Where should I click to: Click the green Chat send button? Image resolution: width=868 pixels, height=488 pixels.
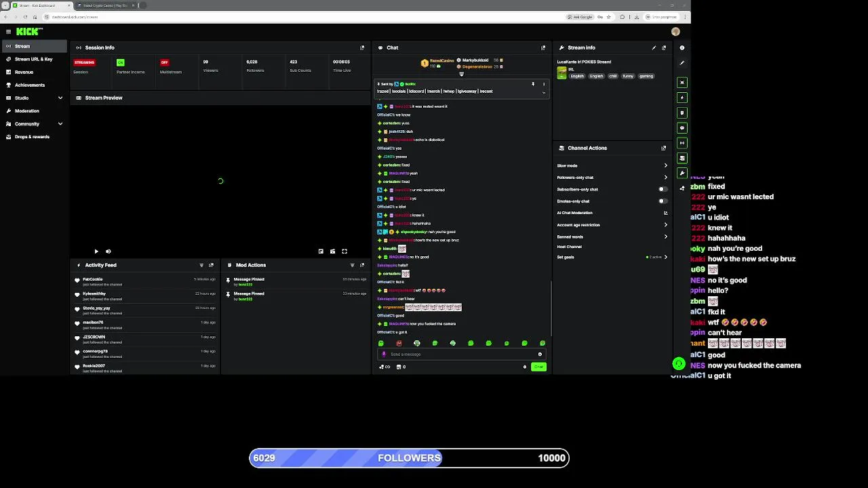[538, 367]
